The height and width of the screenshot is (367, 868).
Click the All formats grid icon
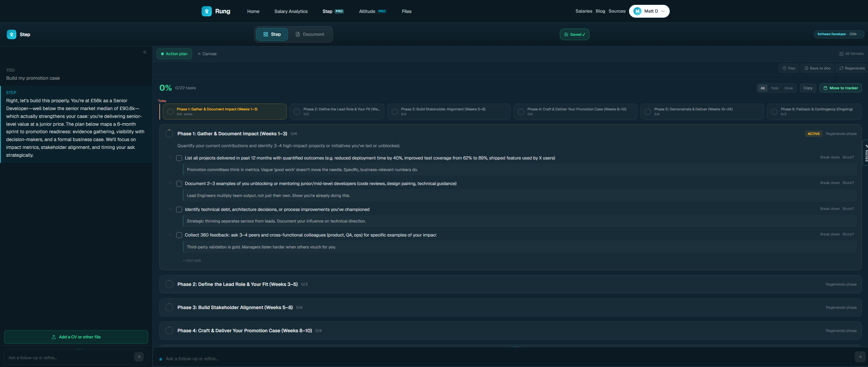(841, 54)
